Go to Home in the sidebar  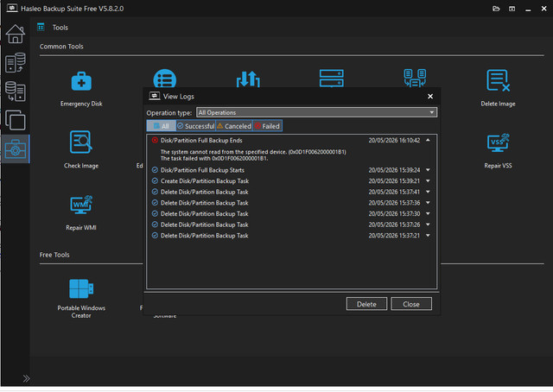(x=16, y=34)
